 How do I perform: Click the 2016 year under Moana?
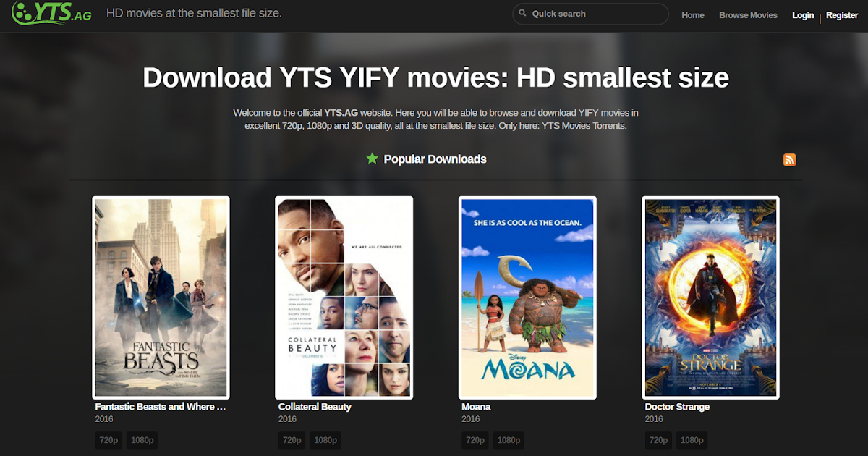point(471,419)
